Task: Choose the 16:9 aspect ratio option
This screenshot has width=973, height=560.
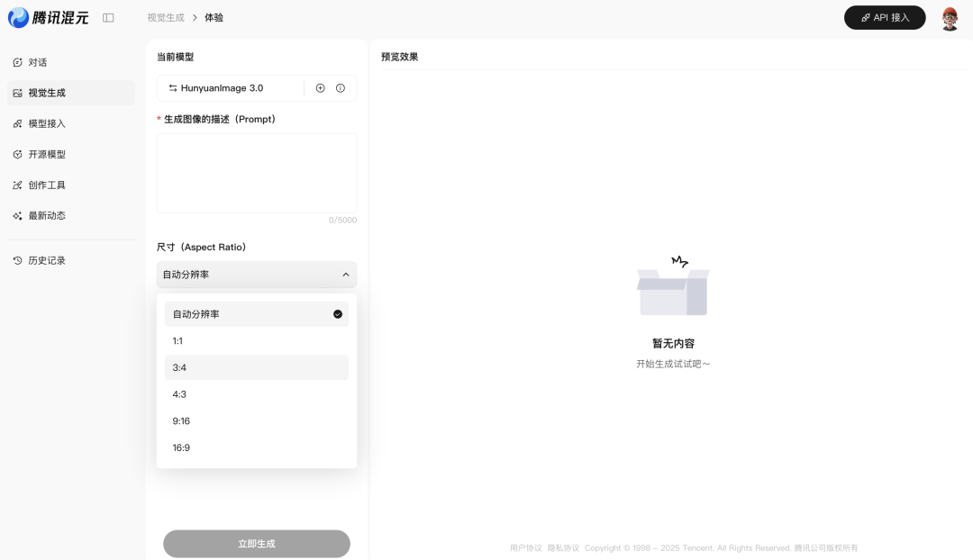Action: [x=256, y=447]
